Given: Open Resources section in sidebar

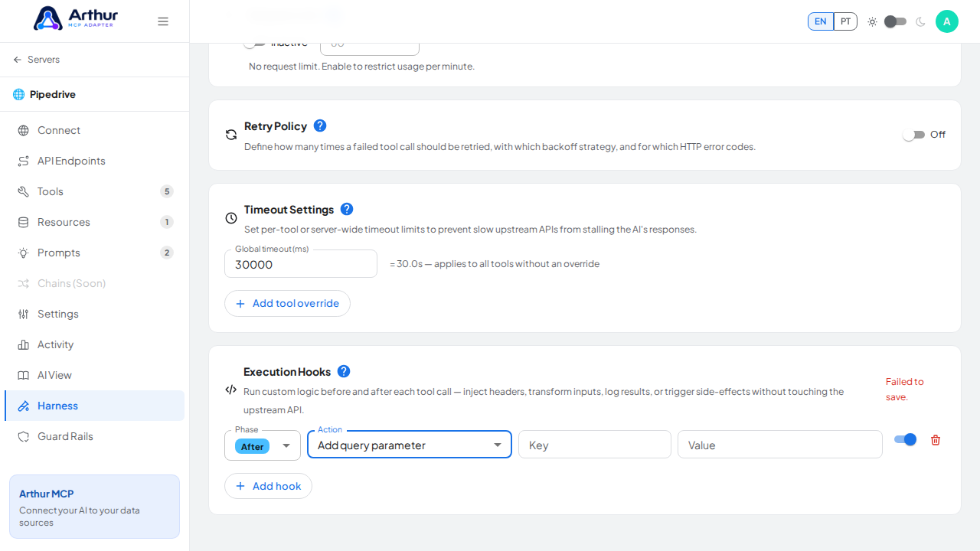Looking at the screenshot, I should (94, 222).
